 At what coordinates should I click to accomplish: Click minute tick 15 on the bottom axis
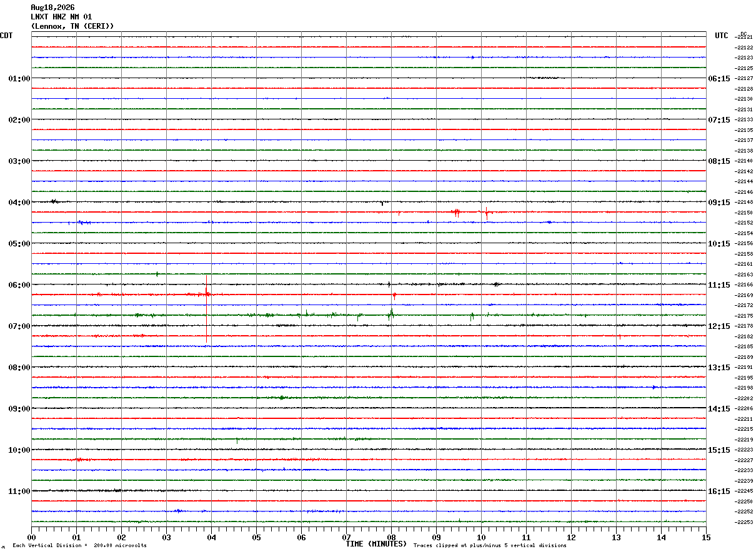pos(706,537)
